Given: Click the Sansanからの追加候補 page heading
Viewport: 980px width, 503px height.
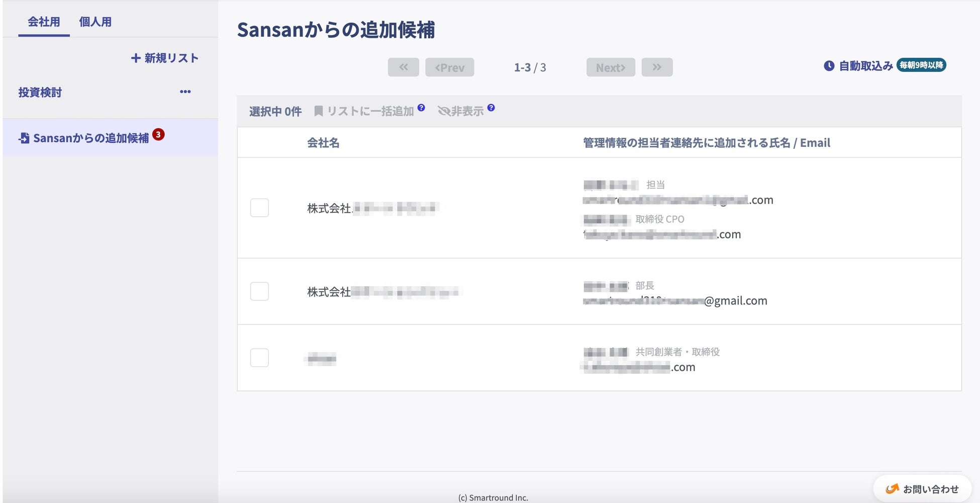Looking at the screenshot, I should click(x=336, y=30).
